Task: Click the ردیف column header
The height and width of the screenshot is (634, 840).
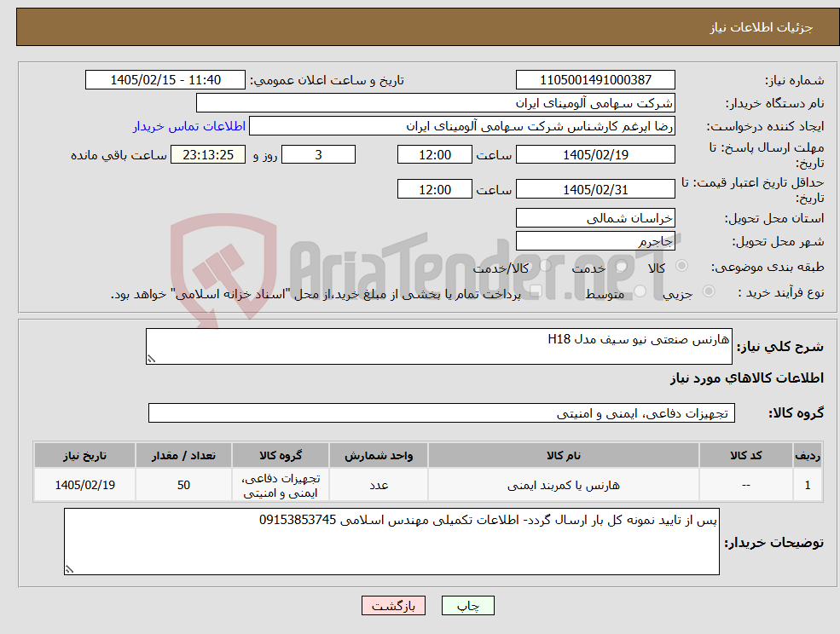Action: coord(808,456)
